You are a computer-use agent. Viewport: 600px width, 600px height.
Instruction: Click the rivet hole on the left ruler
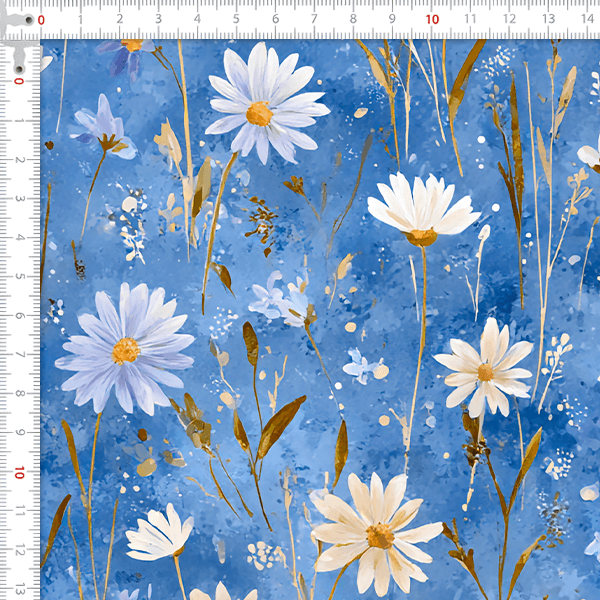tap(18, 67)
